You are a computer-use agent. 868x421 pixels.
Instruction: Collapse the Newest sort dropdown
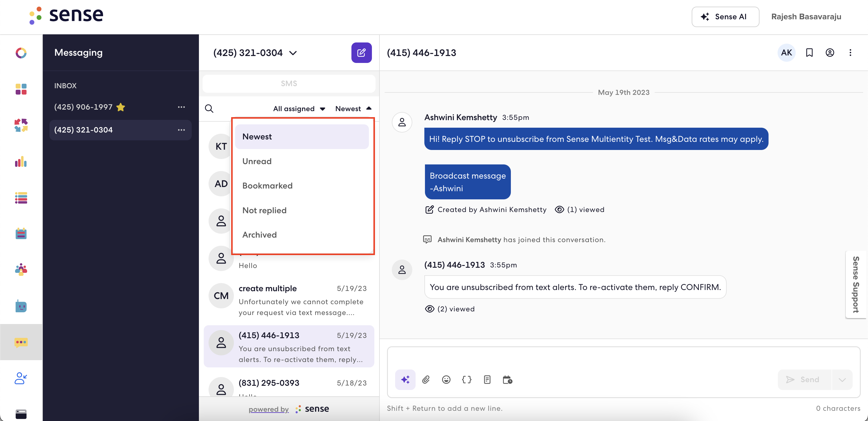[353, 108]
